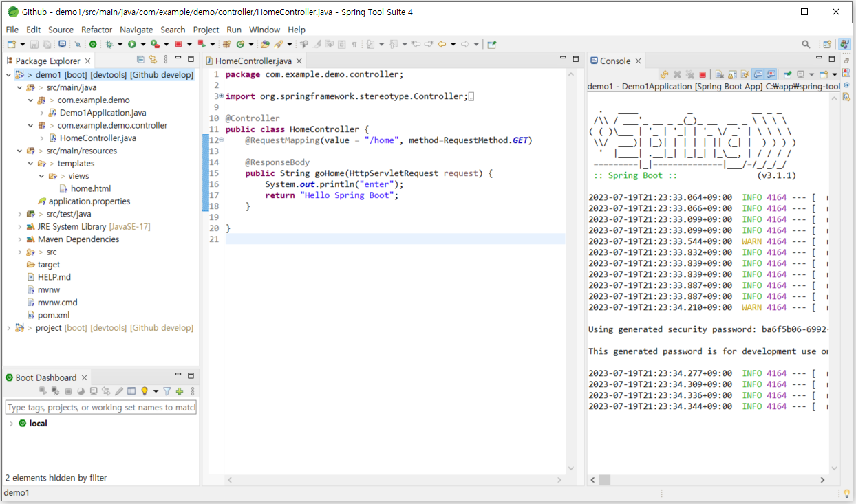Maximize the Boot Dashboard panel
856x504 pixels.
point(191,376)
